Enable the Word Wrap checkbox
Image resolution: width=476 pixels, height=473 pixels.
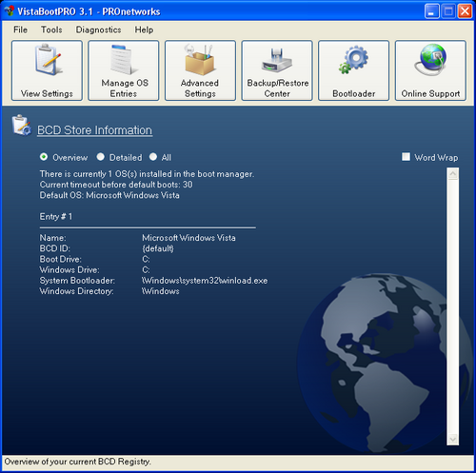(x=406, y=157)
